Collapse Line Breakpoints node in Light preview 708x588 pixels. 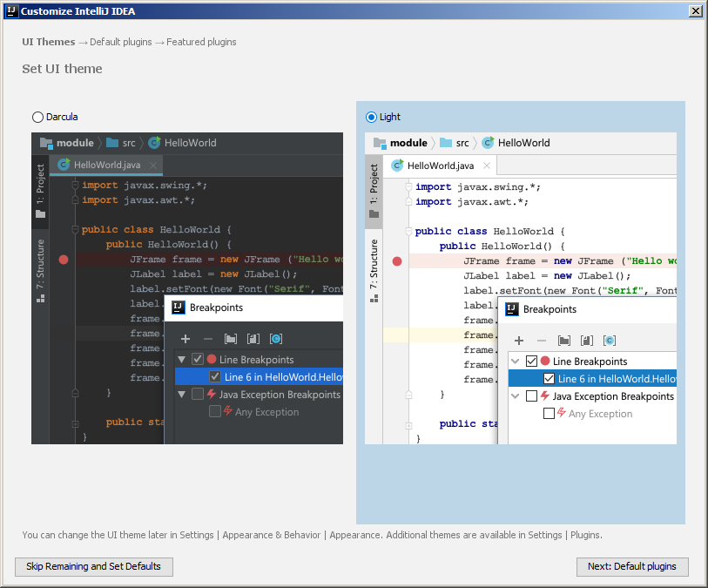coord(516,362)
